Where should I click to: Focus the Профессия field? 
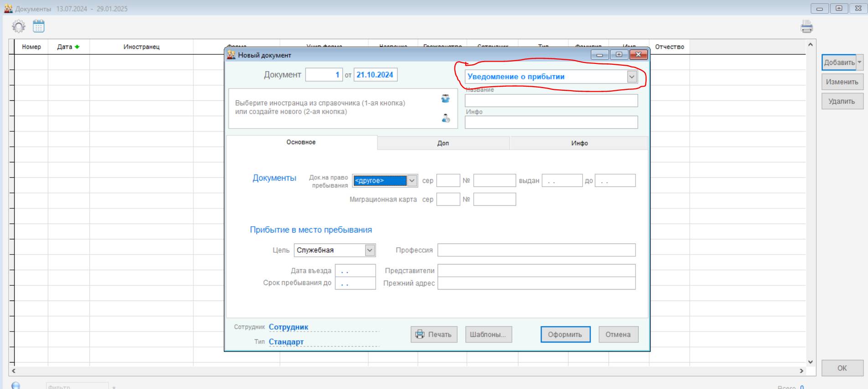tap(537, 250)
